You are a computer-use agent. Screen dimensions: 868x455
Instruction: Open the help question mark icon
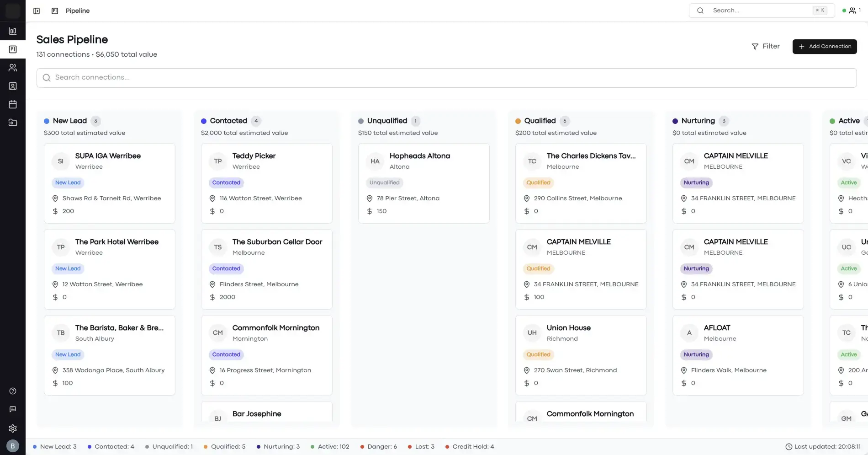[13, 391]
